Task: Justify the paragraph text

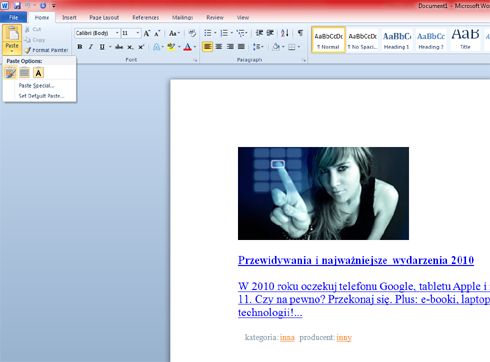Action: pyautogui.click(x=241, y=47)
